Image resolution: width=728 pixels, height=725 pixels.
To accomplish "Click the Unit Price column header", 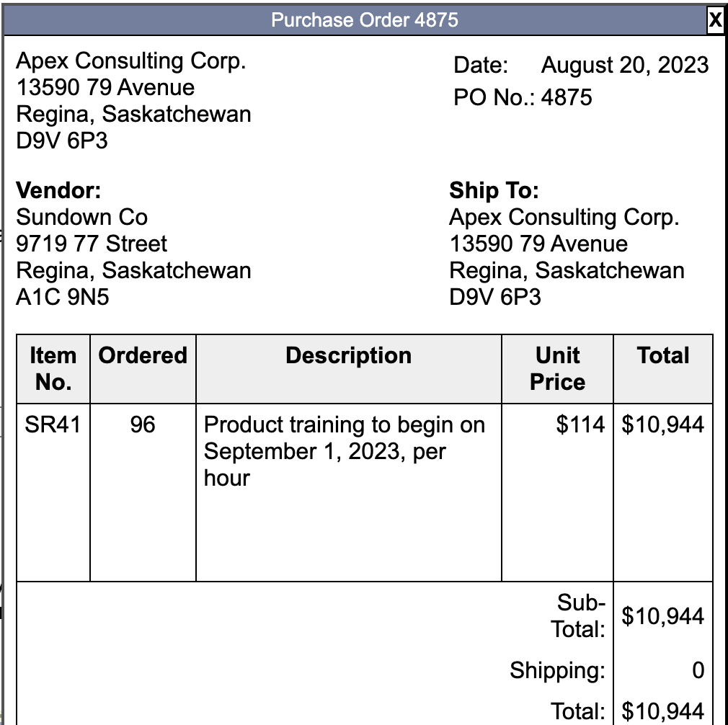I will point(557,368).
